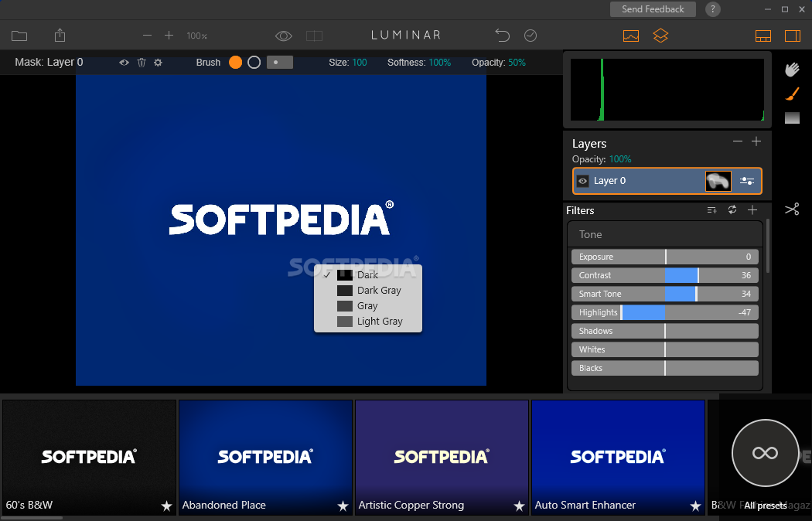Favorite the Auto Smart Enhancer star
Screen dimensions: 812x521
click(695, 506)
